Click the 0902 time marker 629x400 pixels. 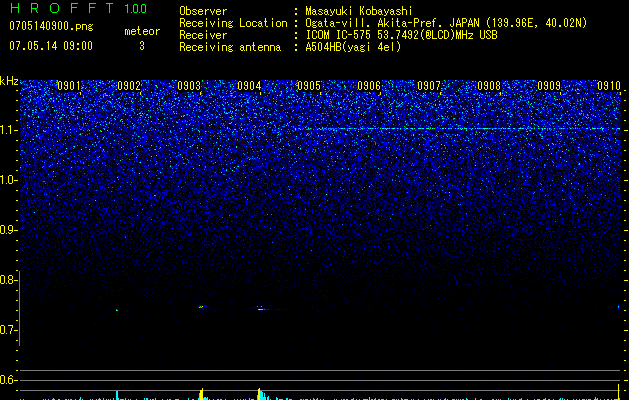pyautogui.click(x=129, y=85)
